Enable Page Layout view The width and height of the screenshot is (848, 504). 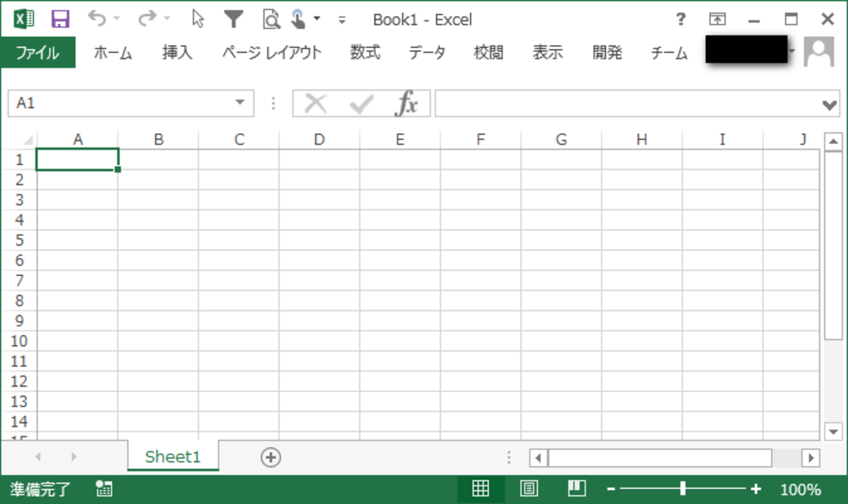(530, 488)
